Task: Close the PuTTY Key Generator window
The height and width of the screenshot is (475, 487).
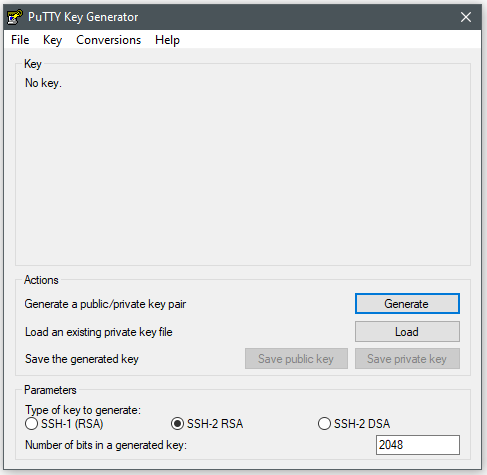Action: click(466, 17)
